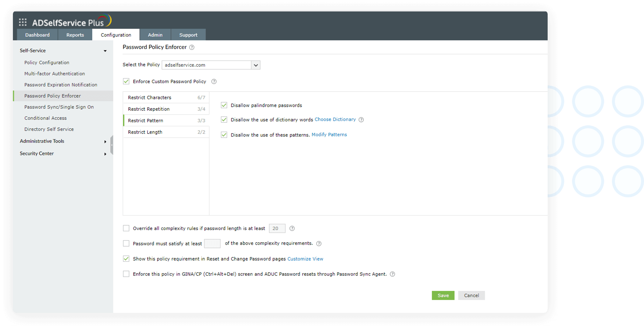Image resolution: width=644 pixels, height=328 pixels.
Task: Open help icon beside Password Policy Enforcer title
Action: pos(192,47)
